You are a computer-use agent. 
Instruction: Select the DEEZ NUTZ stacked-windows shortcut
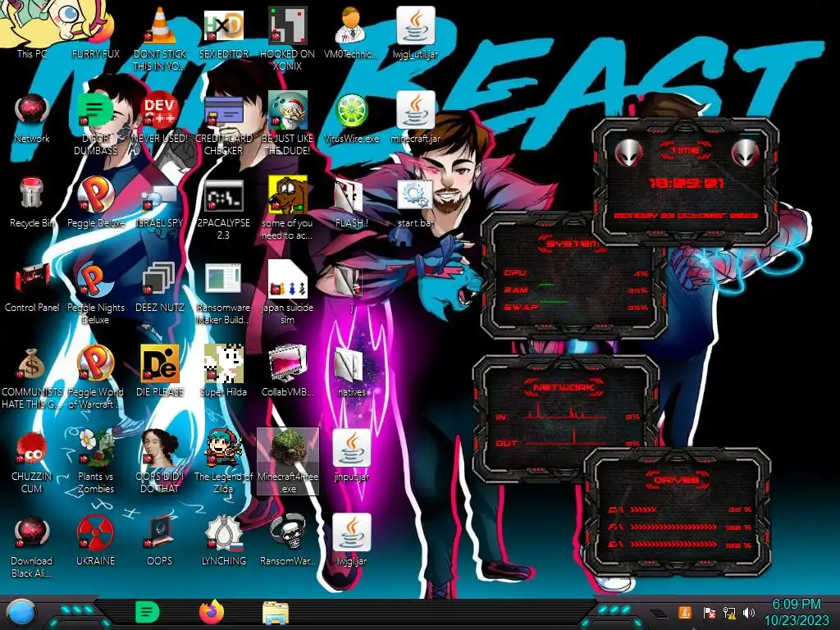coord(160,287)
